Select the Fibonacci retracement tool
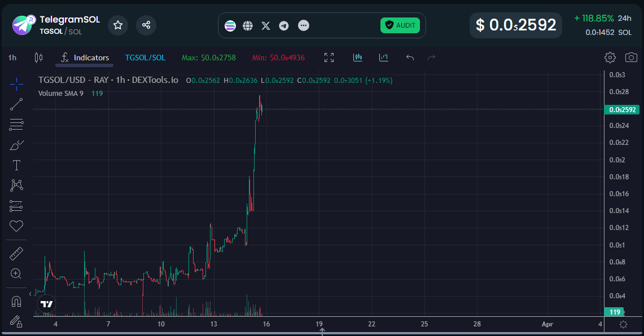This screenshot has height=336, width=644. 16,125
